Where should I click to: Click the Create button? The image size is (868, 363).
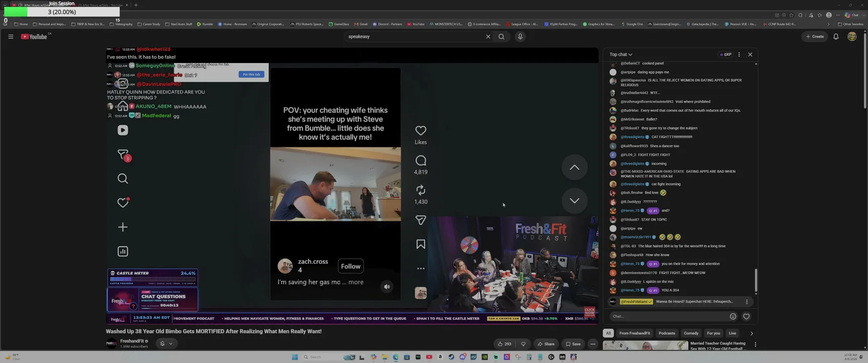click(x=815, y=36)
